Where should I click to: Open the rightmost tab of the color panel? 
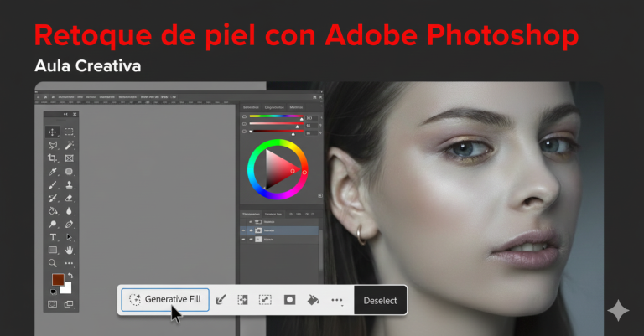point(296,107)
